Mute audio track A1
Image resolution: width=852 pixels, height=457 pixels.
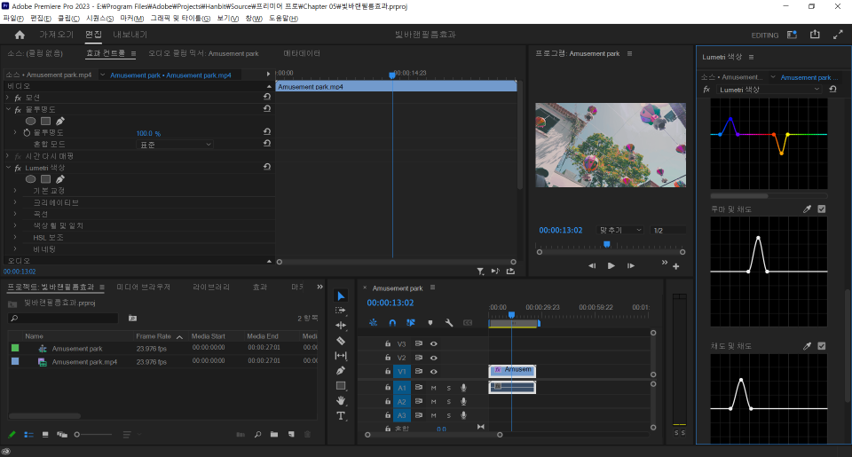(434, 388)
